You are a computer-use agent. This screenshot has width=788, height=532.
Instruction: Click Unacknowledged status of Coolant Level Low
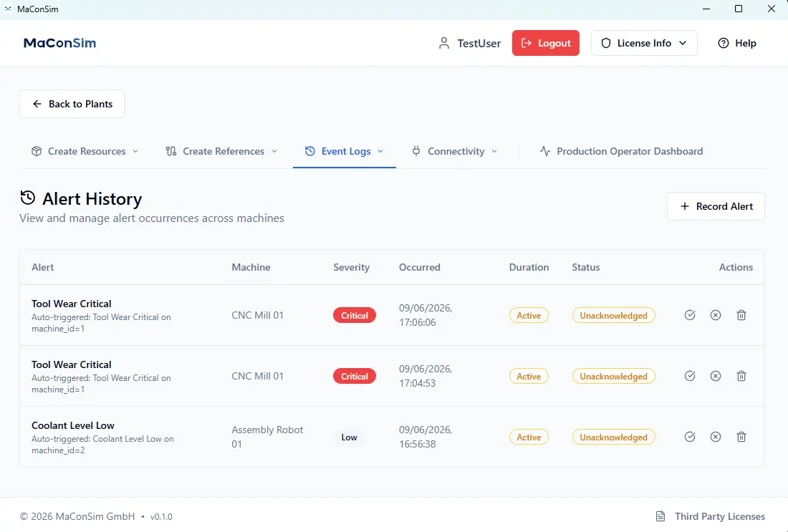(614, 437)
